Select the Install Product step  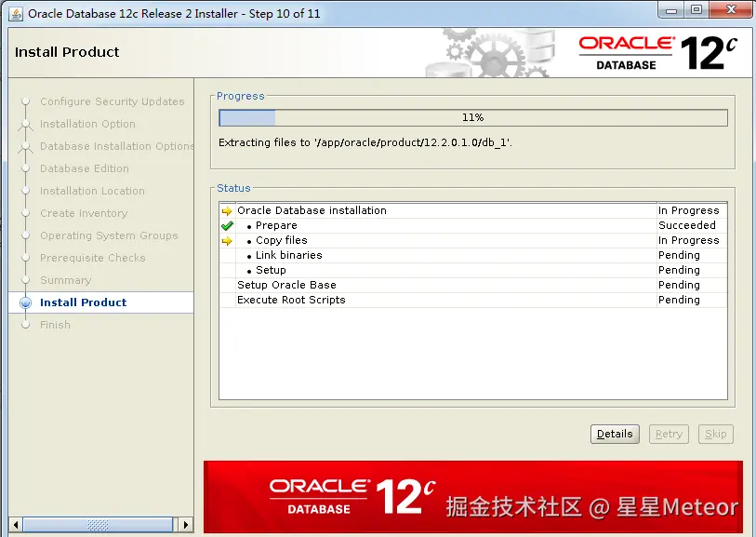(83, 302)
